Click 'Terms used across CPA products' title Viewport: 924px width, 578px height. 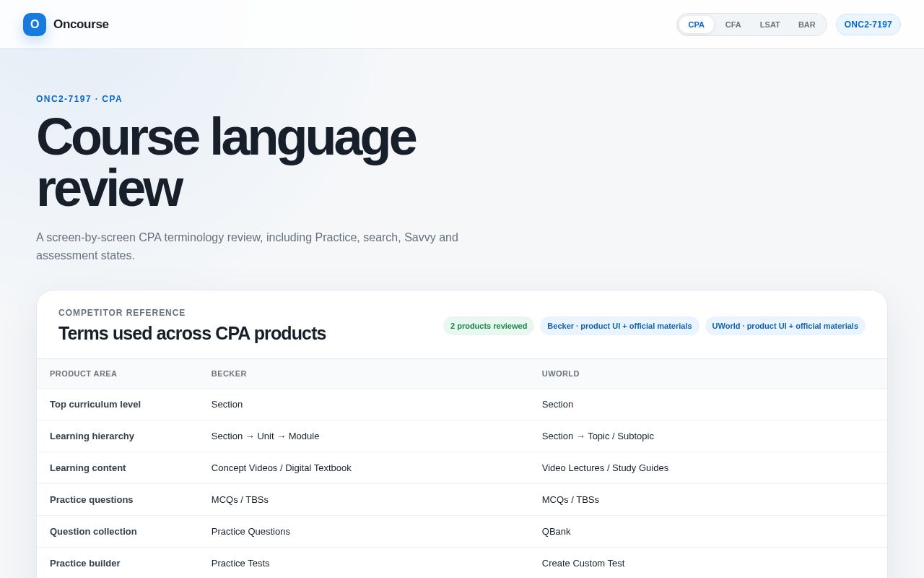tap(192, 333)
